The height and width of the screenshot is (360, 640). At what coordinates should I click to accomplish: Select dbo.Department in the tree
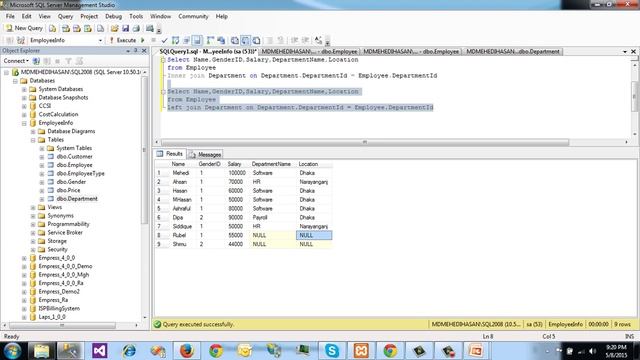point(77,199)
